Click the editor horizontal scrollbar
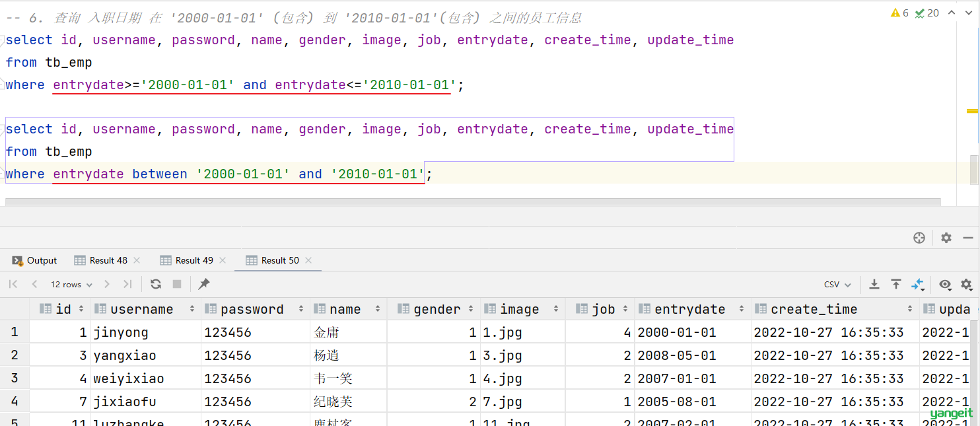The height and width of the screenshot is (426, 980). 473,201
